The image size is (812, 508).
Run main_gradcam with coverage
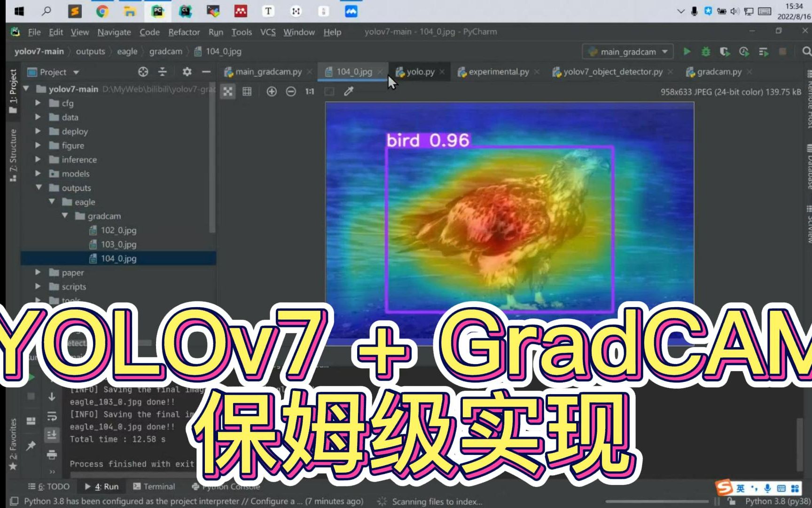725,52
